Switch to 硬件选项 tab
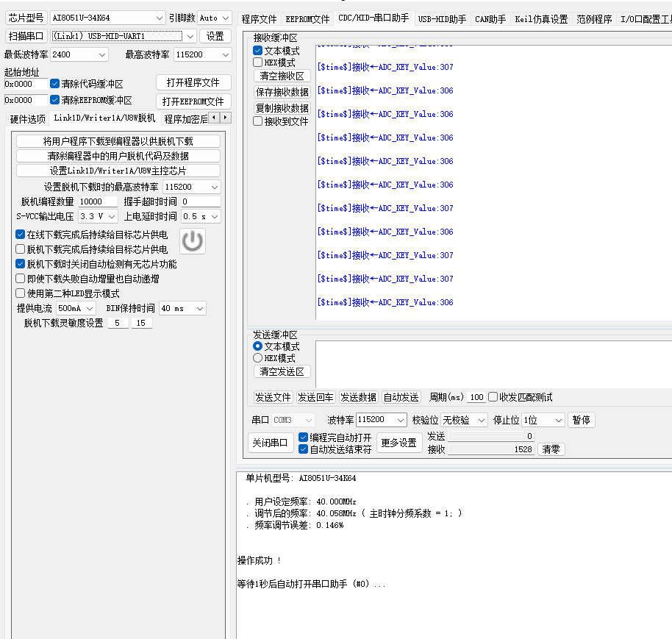Screen dimensions: 672x639 tap(27, 118)
